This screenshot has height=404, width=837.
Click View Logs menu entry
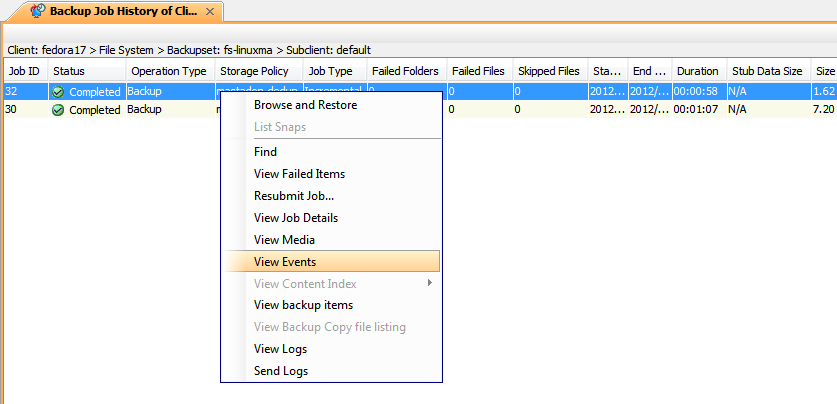pos(280,349)
